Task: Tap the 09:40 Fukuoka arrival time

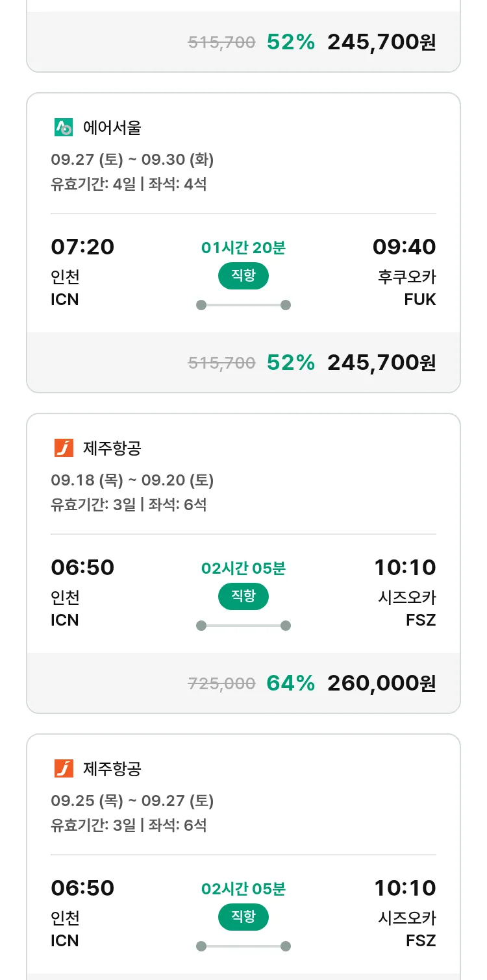Action: point(404,247)
